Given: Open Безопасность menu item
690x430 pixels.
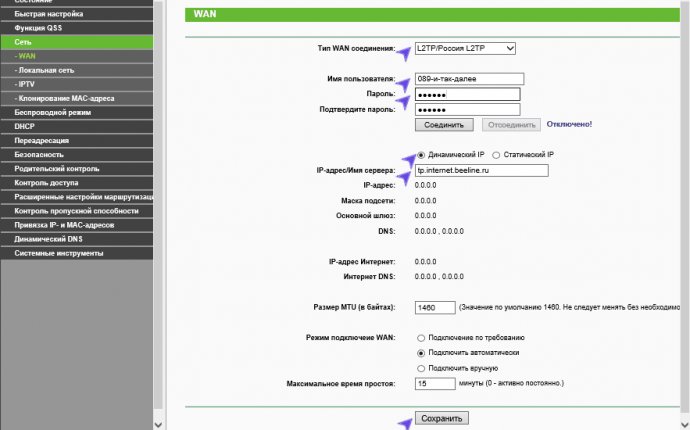Looking at the screenshot, I should (x=77, y=154).
